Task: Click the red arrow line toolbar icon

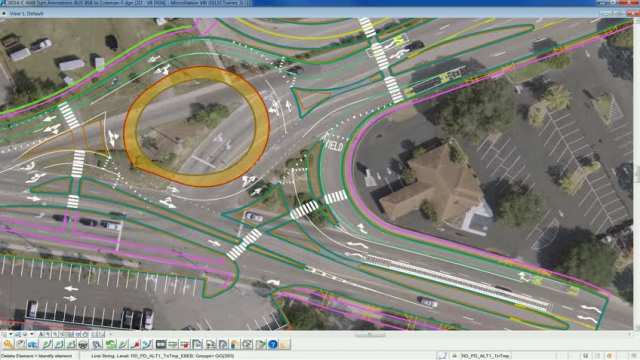Action: (135, 344)
